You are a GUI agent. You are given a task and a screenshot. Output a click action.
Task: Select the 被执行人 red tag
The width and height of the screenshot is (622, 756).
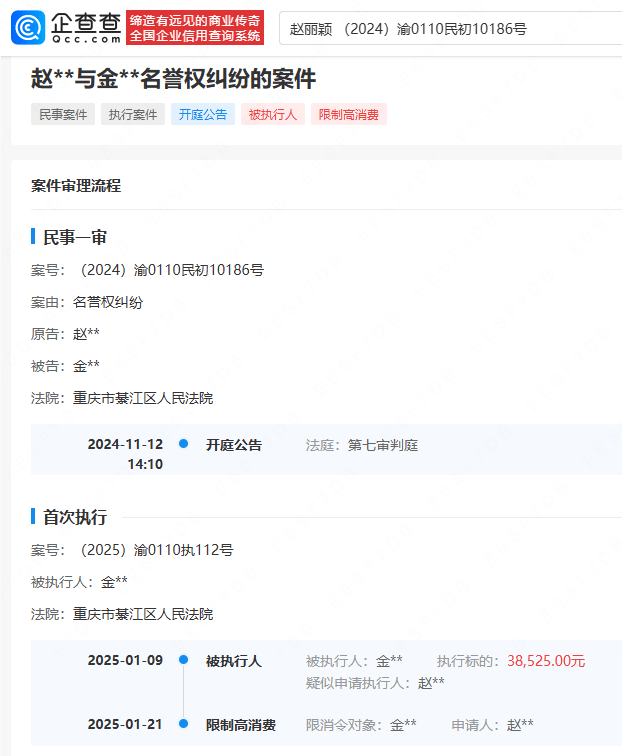click(x=272, y=114)
